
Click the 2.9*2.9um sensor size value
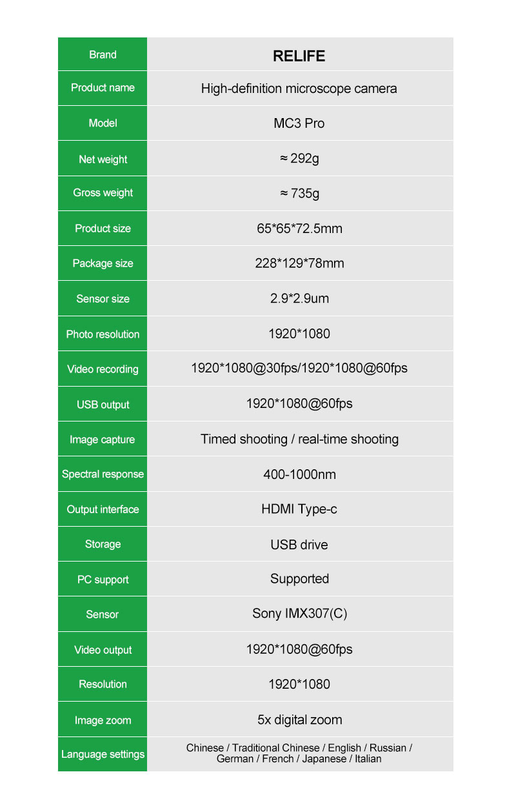coord(299,298)
